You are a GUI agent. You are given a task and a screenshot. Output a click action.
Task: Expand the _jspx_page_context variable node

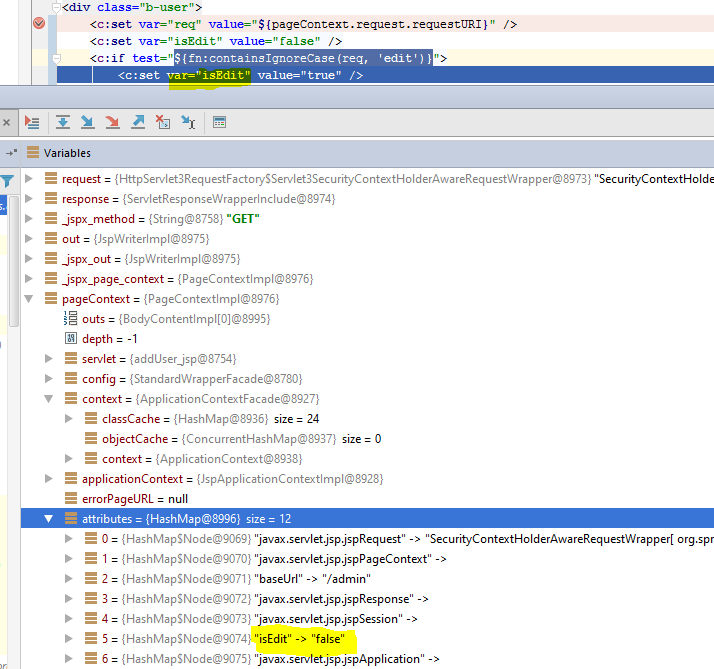(29, 279)
